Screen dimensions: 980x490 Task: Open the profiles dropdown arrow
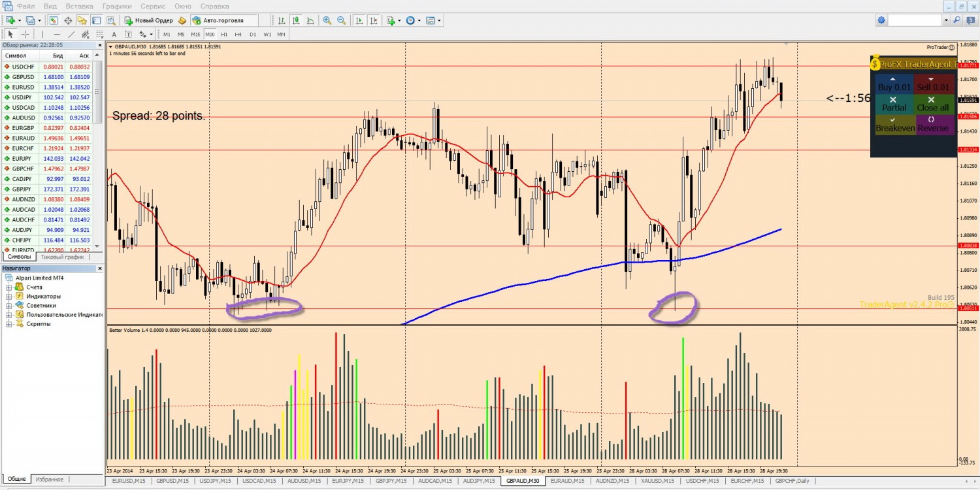coord(39,20)
